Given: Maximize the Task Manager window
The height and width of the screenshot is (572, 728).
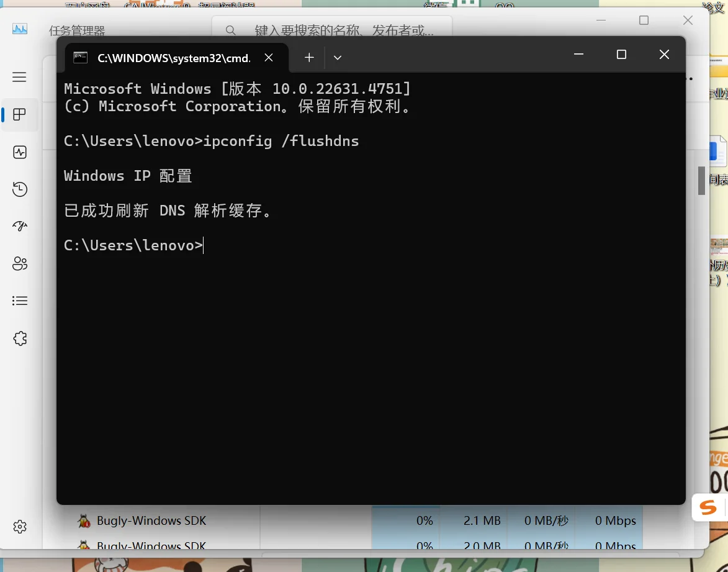Looking at the screenshot, I should 644,20.
